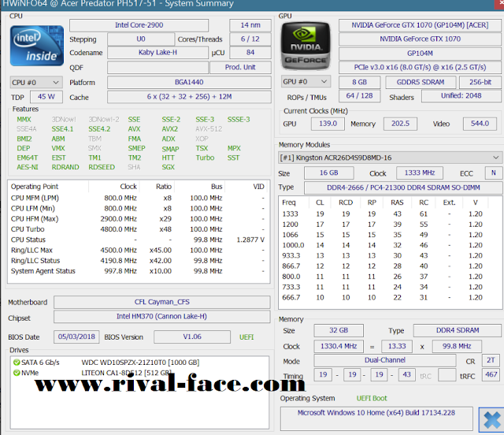Click the NVIDIA GeForce GTX 1070 (GP104M) [ACER] field

pos(420,25)
